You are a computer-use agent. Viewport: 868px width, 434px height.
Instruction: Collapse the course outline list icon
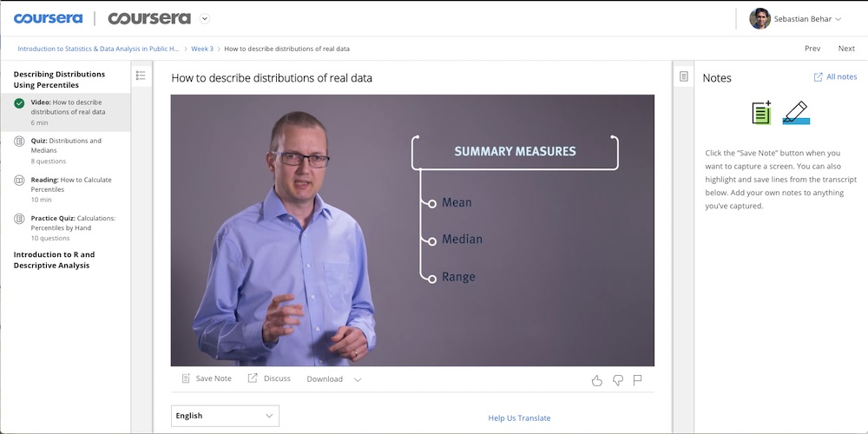click(141, 76)
